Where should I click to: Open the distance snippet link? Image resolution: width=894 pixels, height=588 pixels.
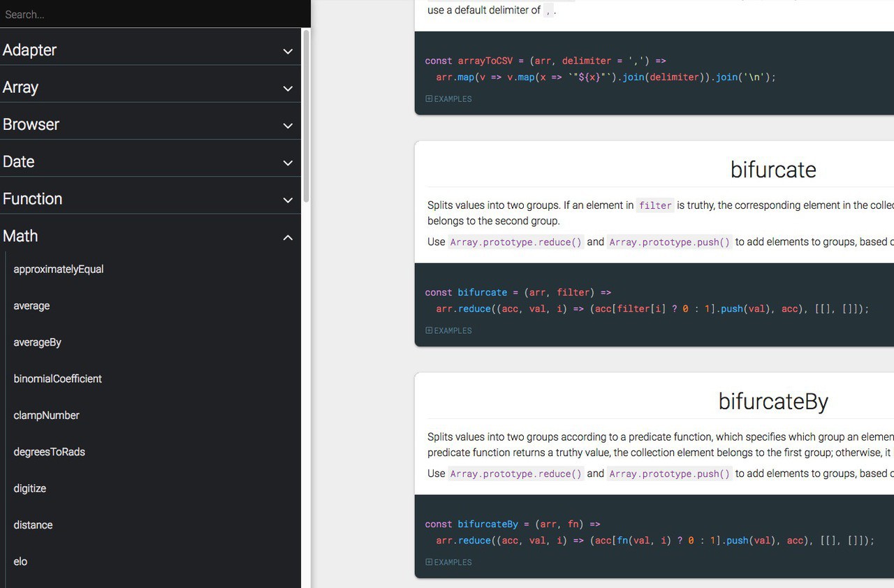34,525
